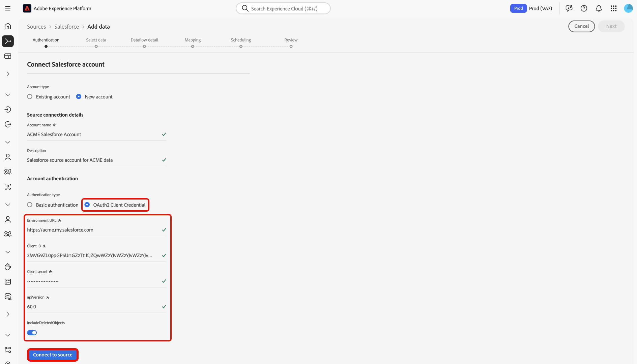The height and width of the screenshot is (364, 637).
Task: Click the workflow nodes sidebar icon
Action: pyautogui.click(x=8, y=350)
